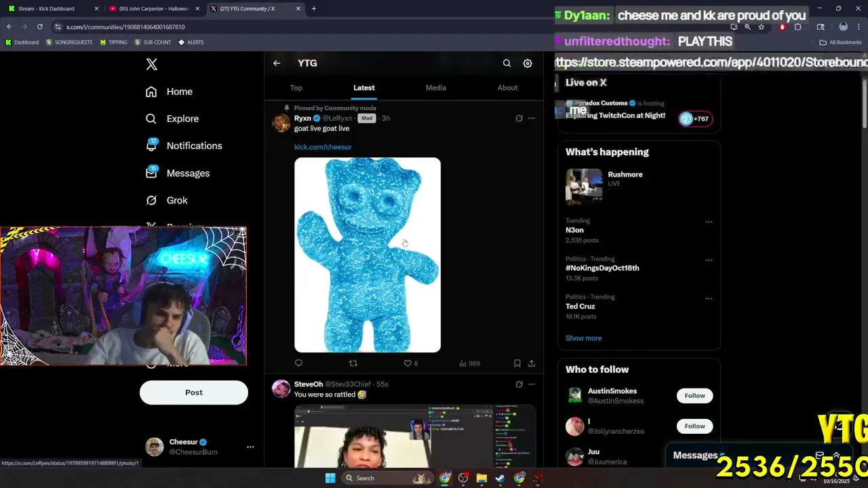Open the Media tab

436,87
